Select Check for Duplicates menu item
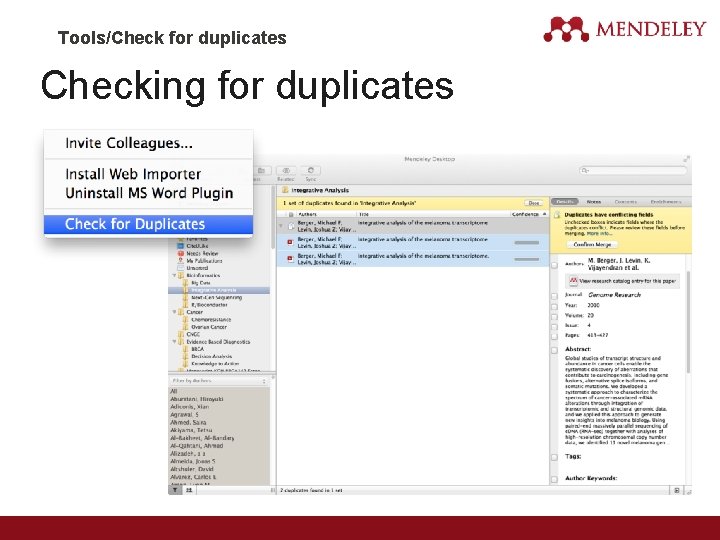Screen dimensions: 720x540 pos(148,224)
